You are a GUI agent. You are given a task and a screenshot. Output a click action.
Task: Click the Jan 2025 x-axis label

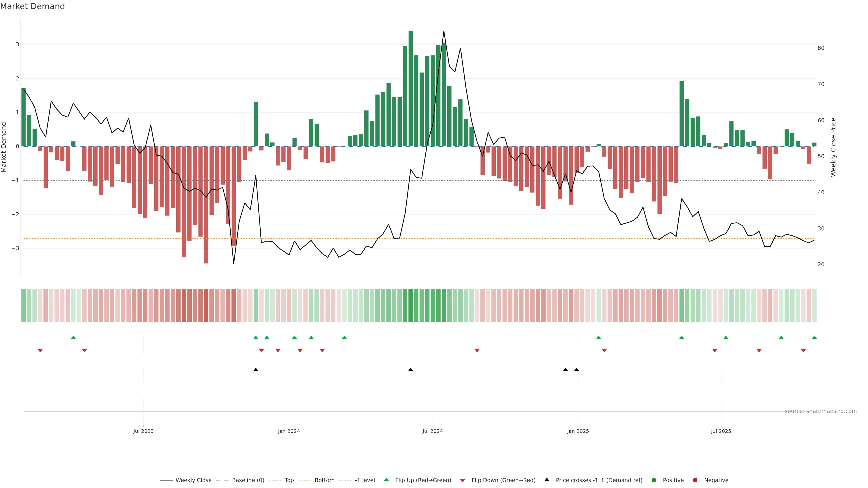coord(578,431)
